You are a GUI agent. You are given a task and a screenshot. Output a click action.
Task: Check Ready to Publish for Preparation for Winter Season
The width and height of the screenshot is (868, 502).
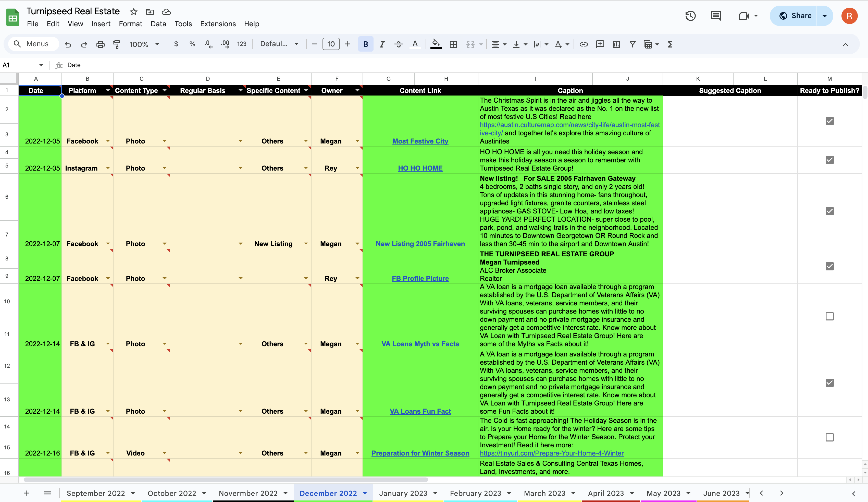pos(830,437)
